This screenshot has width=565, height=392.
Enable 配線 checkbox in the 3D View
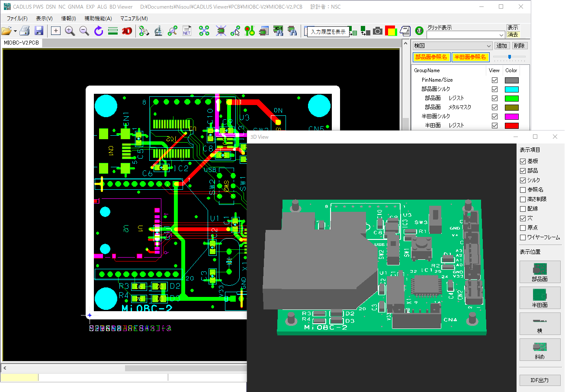(523, 209)
